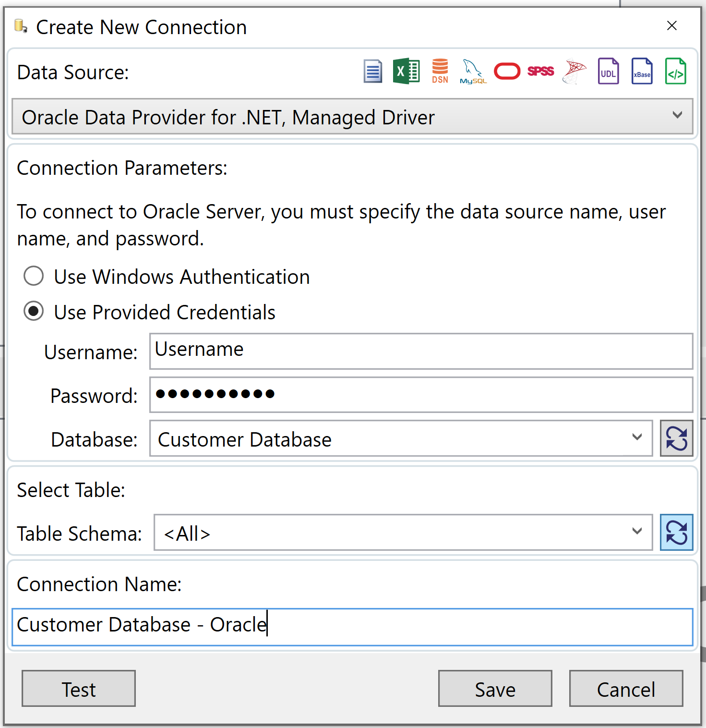Select the Oracle data source icon

pyautogui.click(x=507, y=71)
